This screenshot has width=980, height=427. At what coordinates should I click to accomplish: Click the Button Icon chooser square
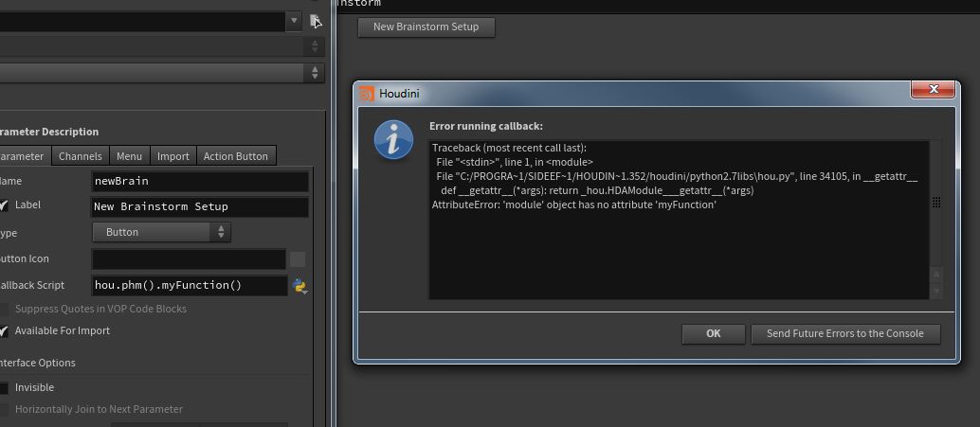pyautogui.click(x=299, y=259)
